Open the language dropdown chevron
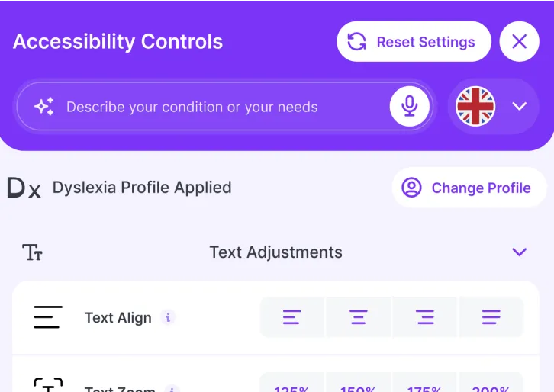Viewport: 554px width, 392px height. coord(520,107)
